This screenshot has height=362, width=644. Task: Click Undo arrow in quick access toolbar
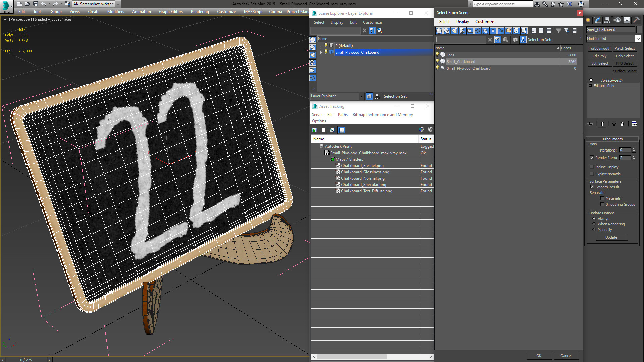tap(44, 4)
